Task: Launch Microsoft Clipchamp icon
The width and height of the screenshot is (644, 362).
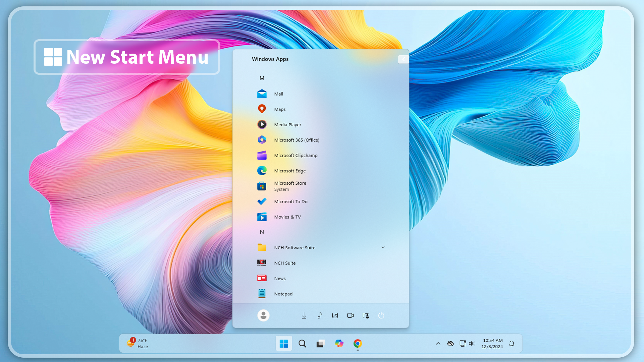Action: 262,156
